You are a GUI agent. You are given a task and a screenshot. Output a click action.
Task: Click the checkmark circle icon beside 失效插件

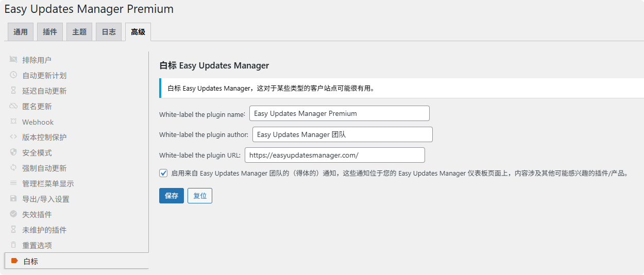pos(13,214)
